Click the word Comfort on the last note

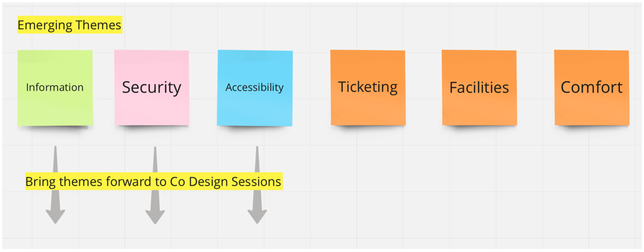pyautogui.click(x=592, y=87)
